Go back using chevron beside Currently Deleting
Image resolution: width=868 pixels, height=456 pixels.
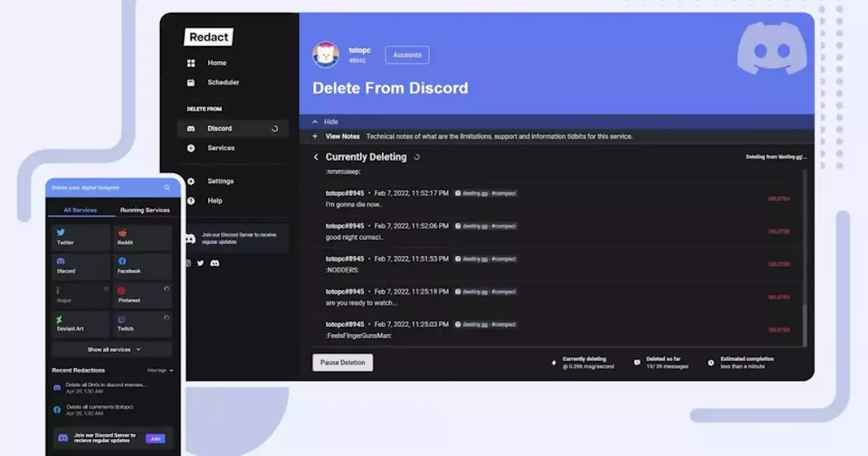316,157
